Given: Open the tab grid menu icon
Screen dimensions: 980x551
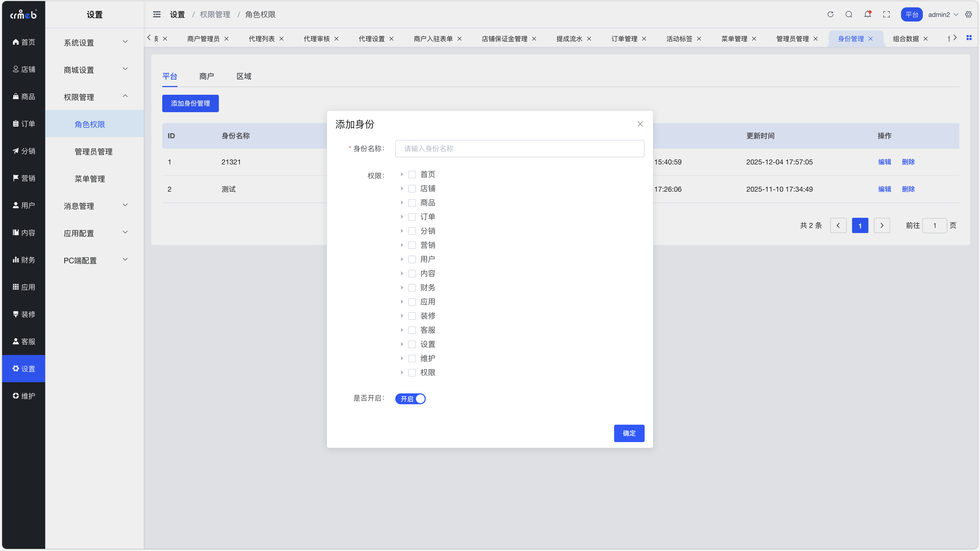Looking at the screenshot, I should tap(969, 38).
